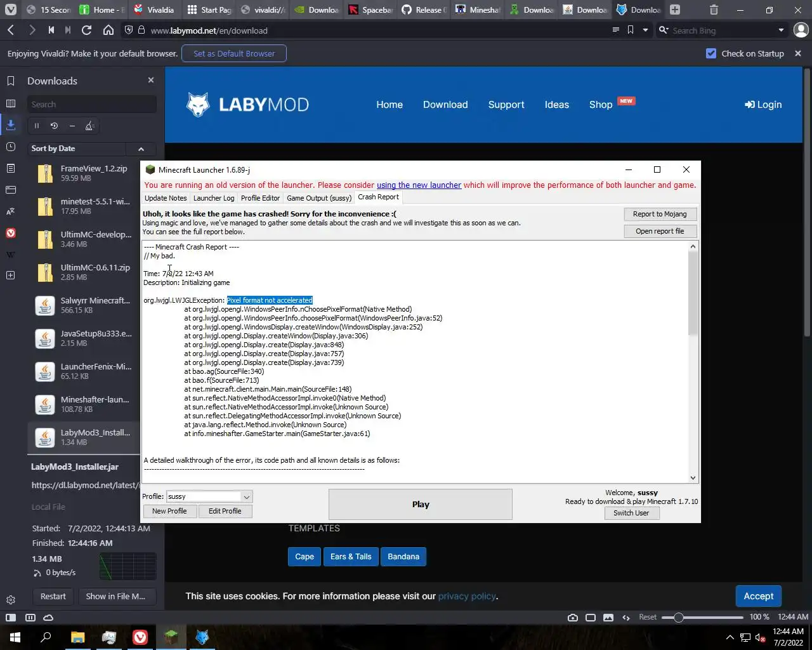The width and height of the screenshot is (812, 650).
Task: Click Open report file button
Action: click(660, 231)
